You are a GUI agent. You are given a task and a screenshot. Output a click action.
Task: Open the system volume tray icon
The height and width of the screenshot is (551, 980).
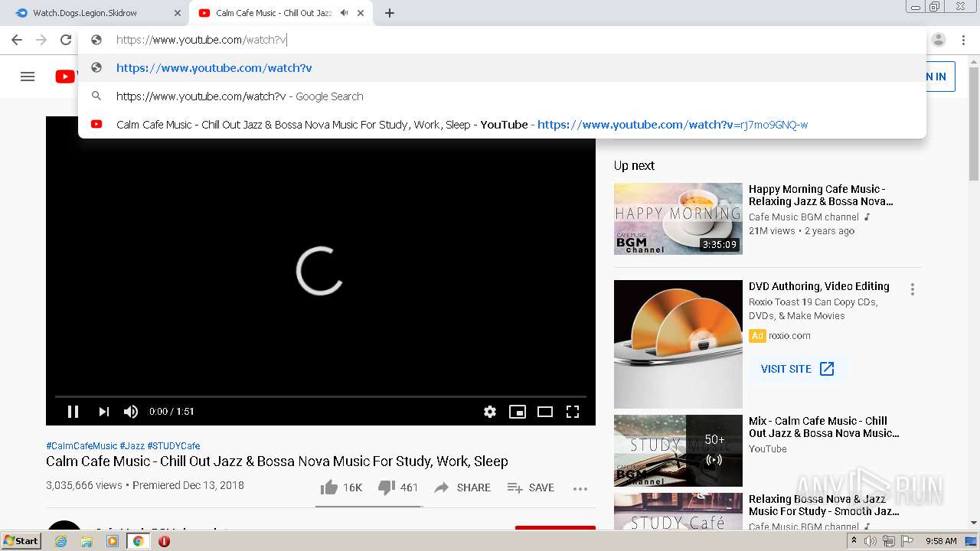[x=871, y=541]
